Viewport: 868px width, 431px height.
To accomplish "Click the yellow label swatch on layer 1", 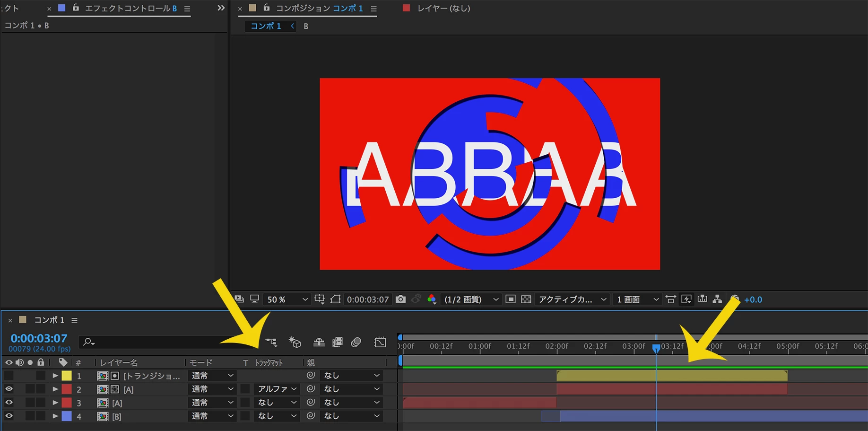I will [67, 376].
